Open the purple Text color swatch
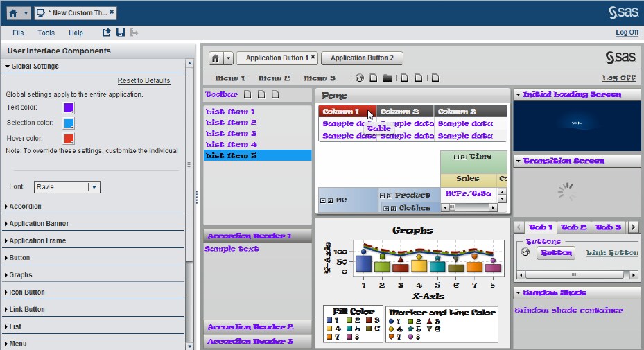Image resolution: width=644 pixels, height=350 pixels. coord(69,107)
